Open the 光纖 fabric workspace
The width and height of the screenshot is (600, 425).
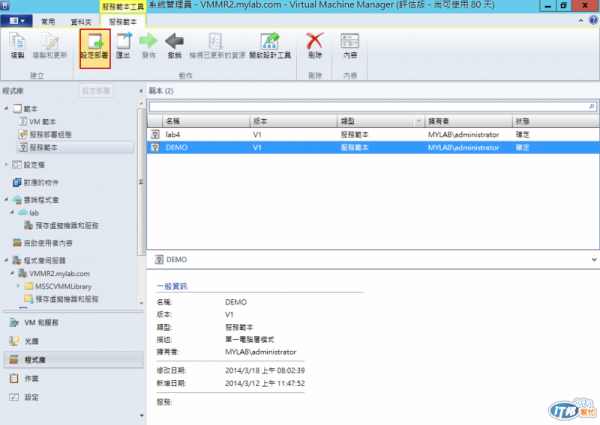coord(73,341)
